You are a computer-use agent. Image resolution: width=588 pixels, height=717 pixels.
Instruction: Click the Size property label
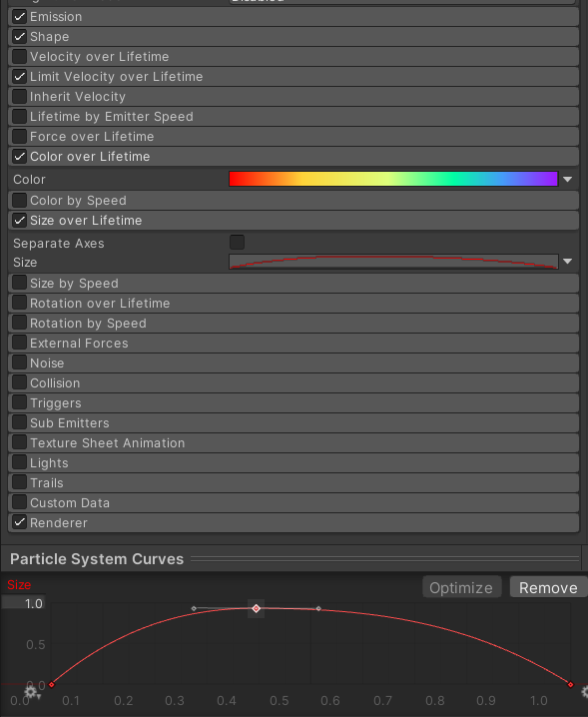(25, 263)
